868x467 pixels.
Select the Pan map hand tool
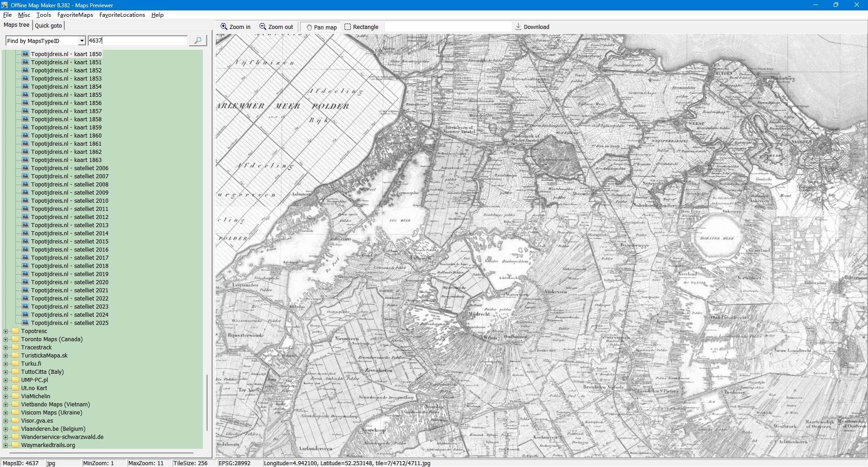(x=309, y=27)
